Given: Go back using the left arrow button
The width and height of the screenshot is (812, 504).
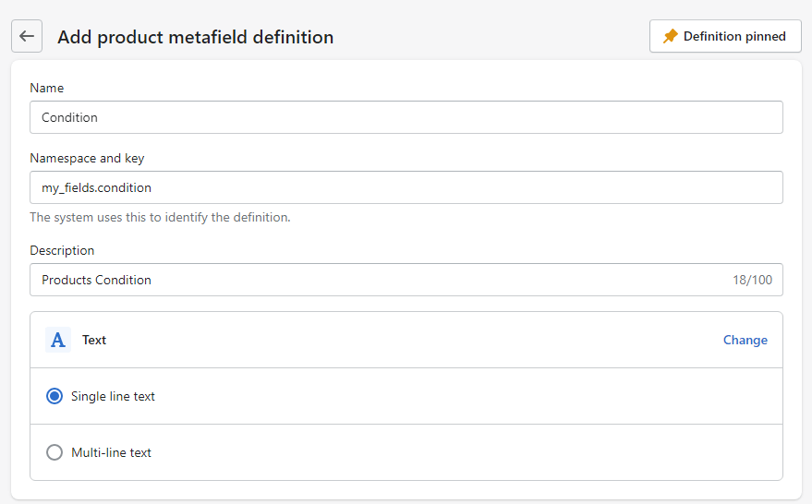Looking at the screenshot, I should point(27,36).
